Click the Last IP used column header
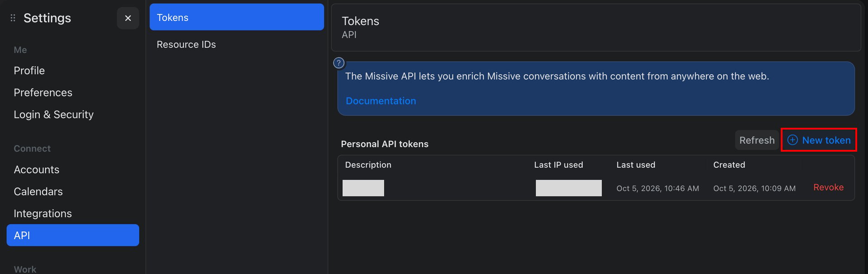 (x=558, y=165)
